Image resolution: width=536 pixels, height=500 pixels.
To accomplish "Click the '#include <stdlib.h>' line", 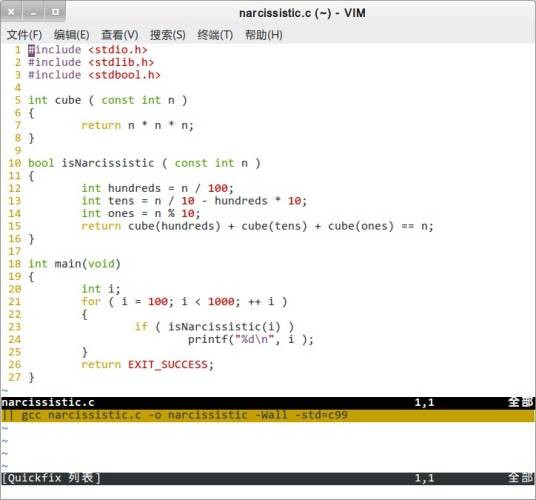I will tap(91, 63).
